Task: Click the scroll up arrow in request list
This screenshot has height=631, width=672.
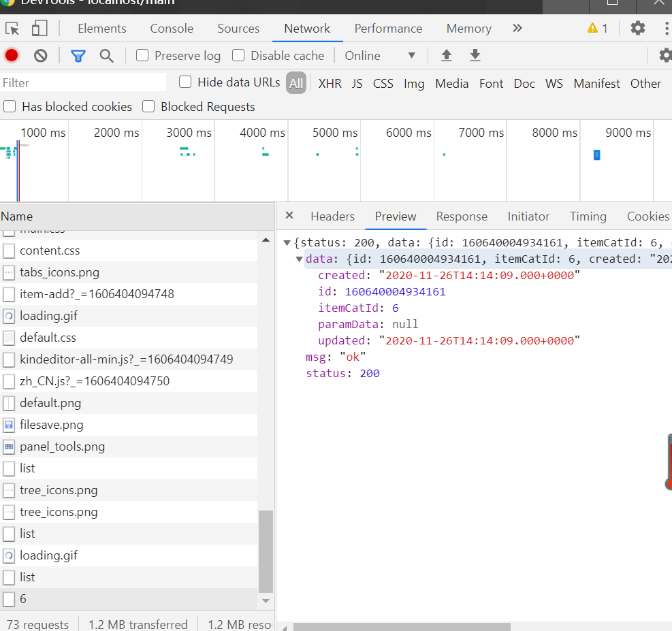Action: [x=266, y=240]
